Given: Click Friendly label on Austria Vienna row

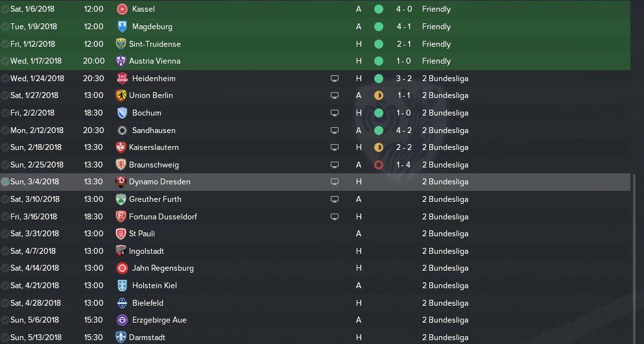Looking at the screenshot, I should (x=436, y=61).
